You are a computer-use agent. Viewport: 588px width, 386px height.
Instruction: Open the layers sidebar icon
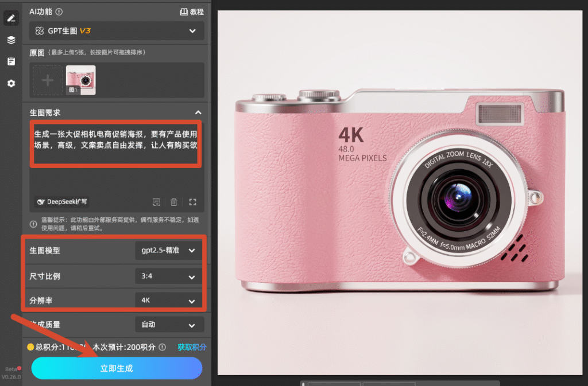11,40
